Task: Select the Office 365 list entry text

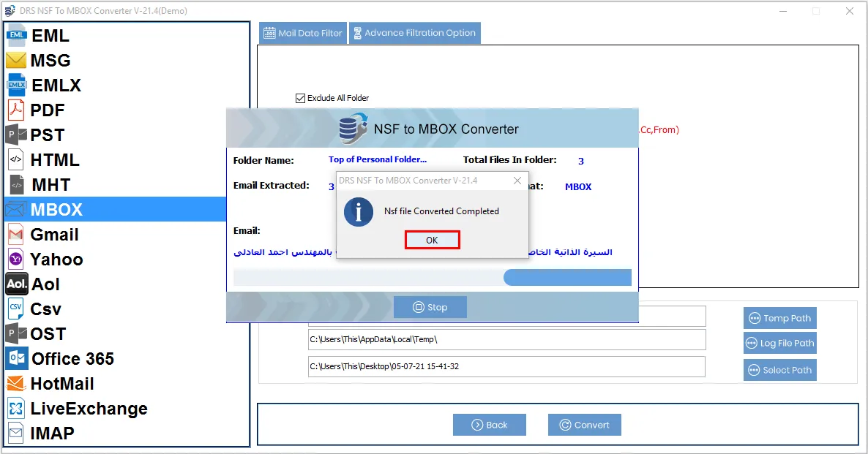Action: coord(72,358)
